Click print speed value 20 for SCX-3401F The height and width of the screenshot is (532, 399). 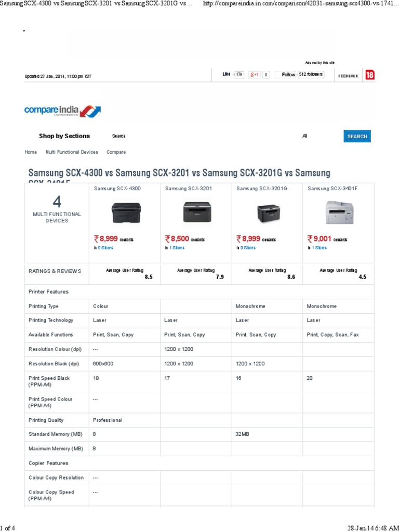tap(310, 378)
